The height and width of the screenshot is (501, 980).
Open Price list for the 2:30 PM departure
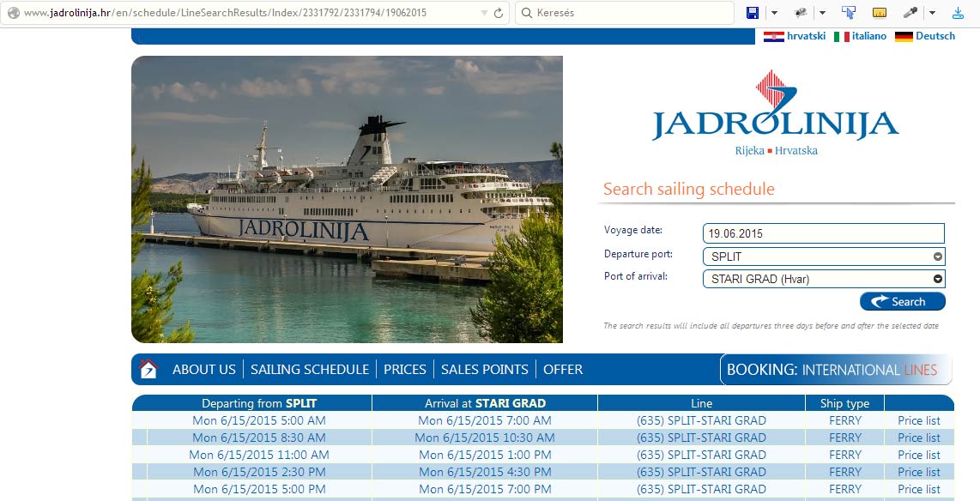click(919, 473)
